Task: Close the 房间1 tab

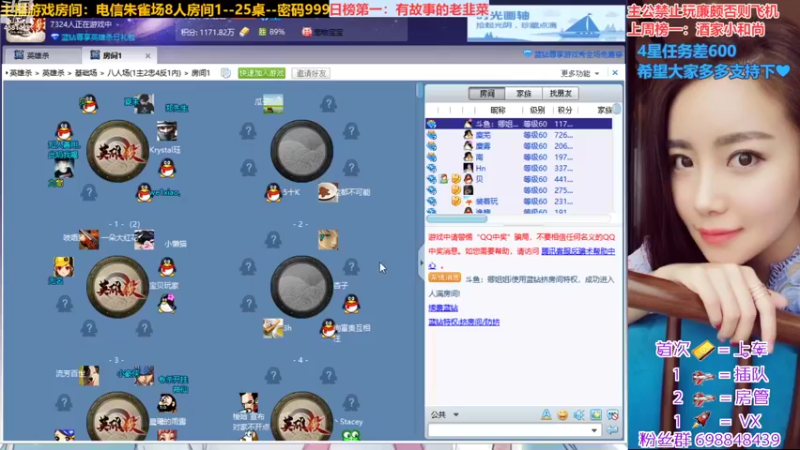Action: coord(147,56)
